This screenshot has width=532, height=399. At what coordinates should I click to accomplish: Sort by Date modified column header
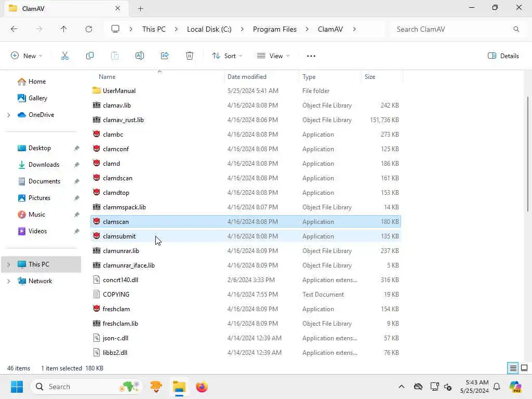[247, 77]
